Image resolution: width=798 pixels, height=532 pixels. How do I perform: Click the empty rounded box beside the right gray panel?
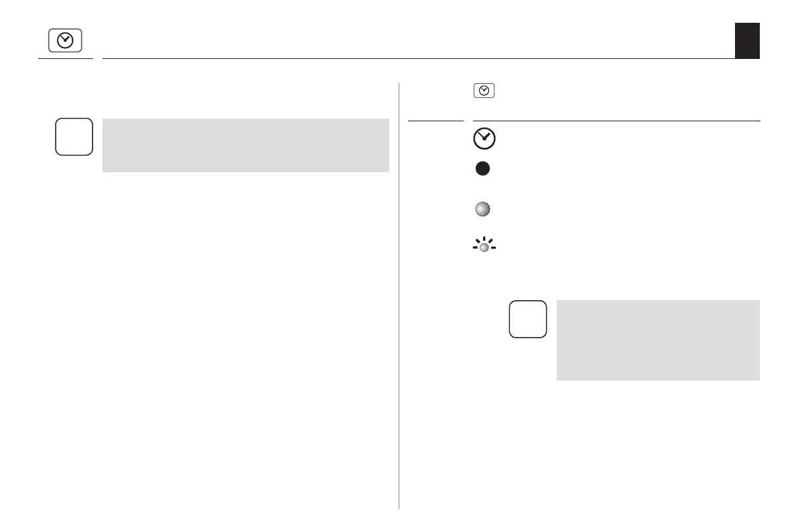pyautogui.click(x=528, y=318)
